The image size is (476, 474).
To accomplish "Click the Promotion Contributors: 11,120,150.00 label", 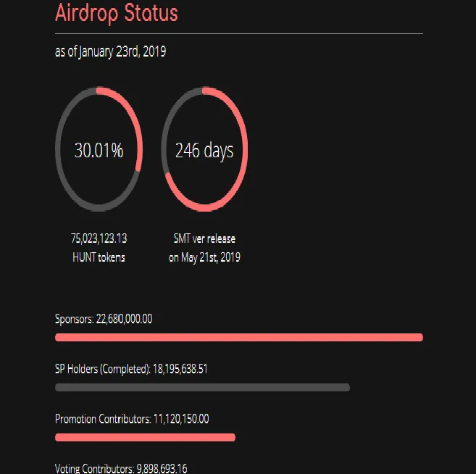I will tap(132, 419).
